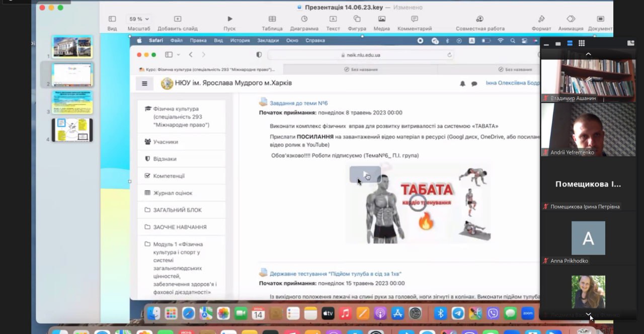
Task: Expand the Вид view options menu
Action: pos(112,19)
